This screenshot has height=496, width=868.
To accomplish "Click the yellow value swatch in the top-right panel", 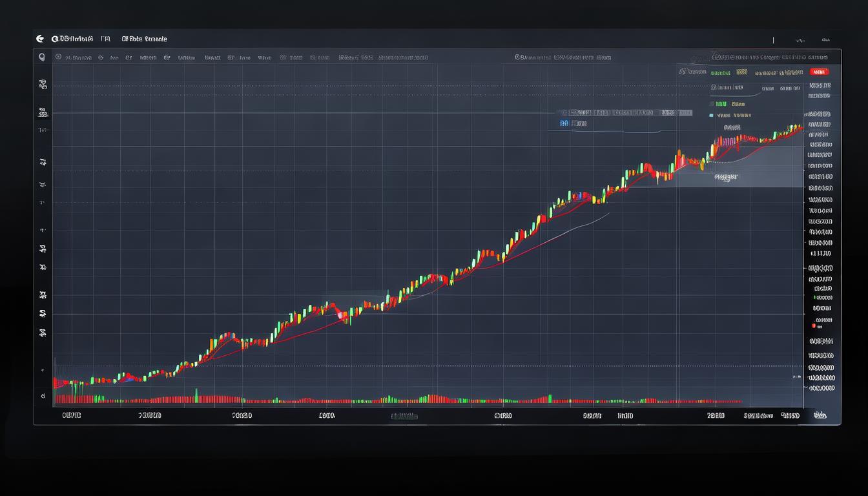I will click(x=741, y=72).
